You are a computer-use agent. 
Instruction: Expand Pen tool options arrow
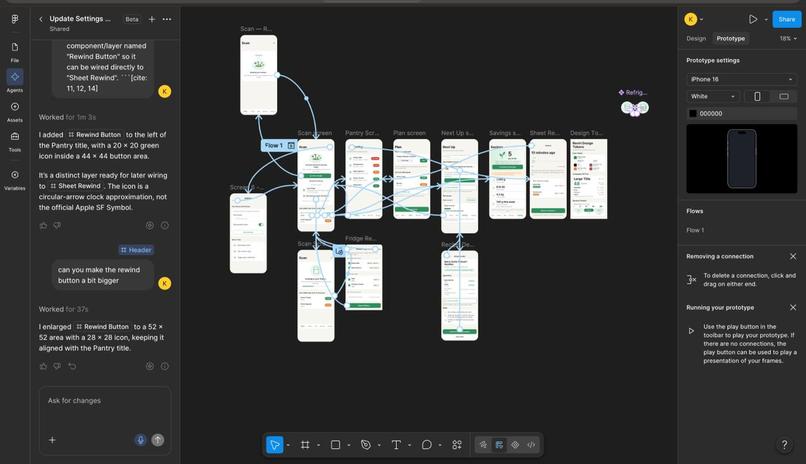(379, 445)
